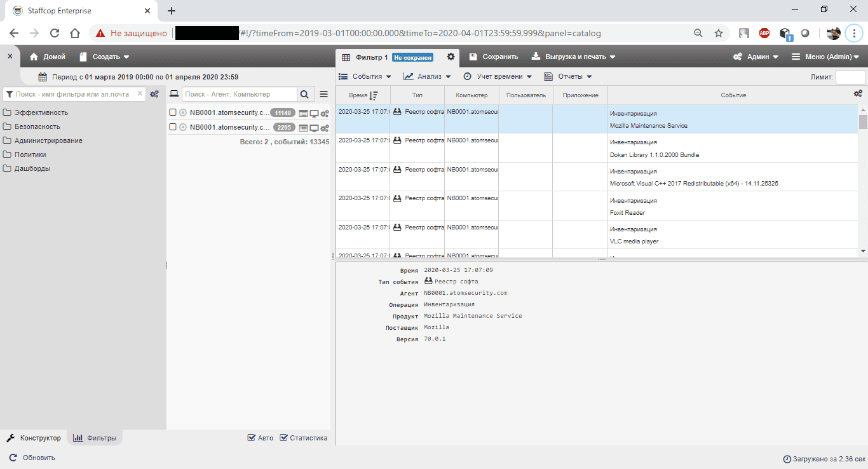Switch to the Конструктор tab
Screen dimensions: 868x469
[x=34, y=438]
